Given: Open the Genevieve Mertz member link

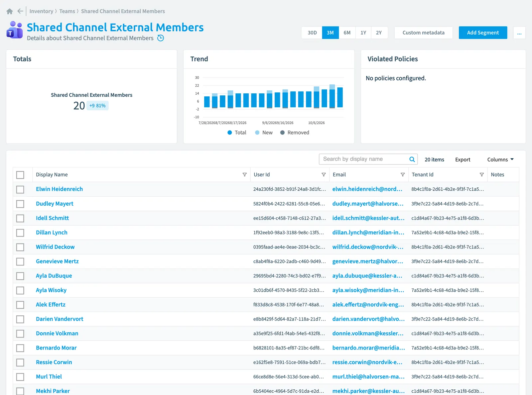Looking at the screenshot, I should click(57, 261).
